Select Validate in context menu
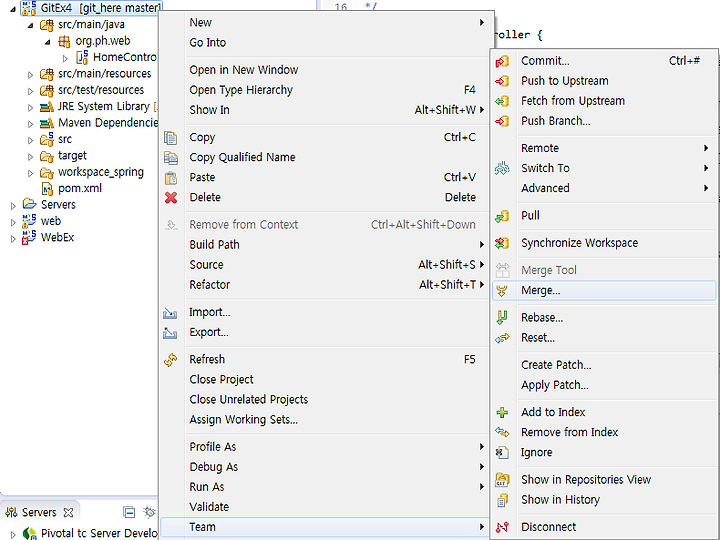 point(324,507)
